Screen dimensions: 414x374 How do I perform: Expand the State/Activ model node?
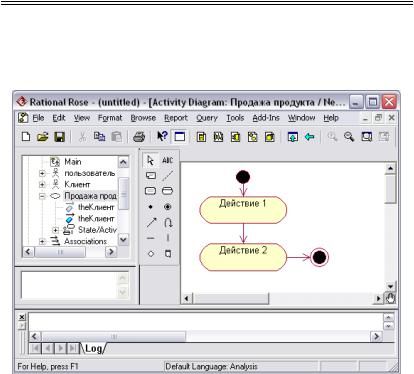click(56, 230)
